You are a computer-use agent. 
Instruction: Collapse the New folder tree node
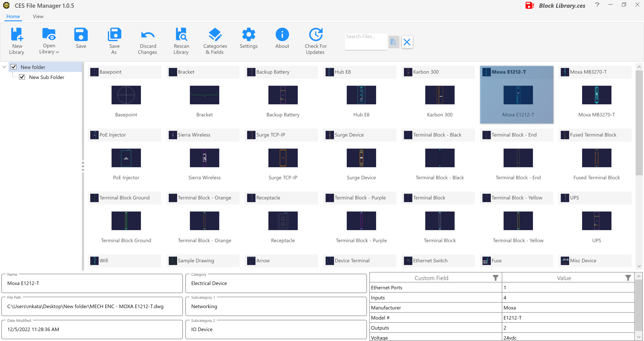(4, 67)
